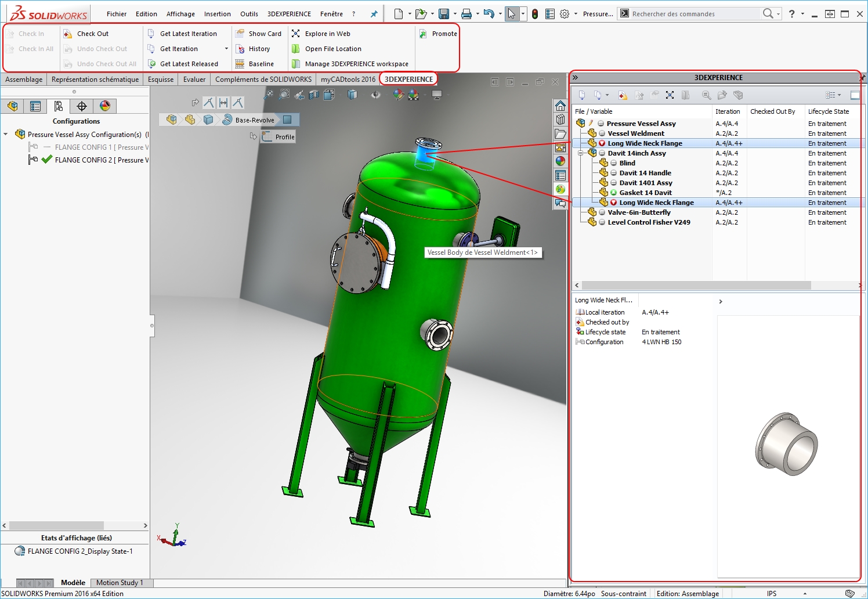This screenshot has width=868, height=599.
Task: Click the search magnifier icon in 3DEXPERIENCE pane
Action: coord(706,95)
